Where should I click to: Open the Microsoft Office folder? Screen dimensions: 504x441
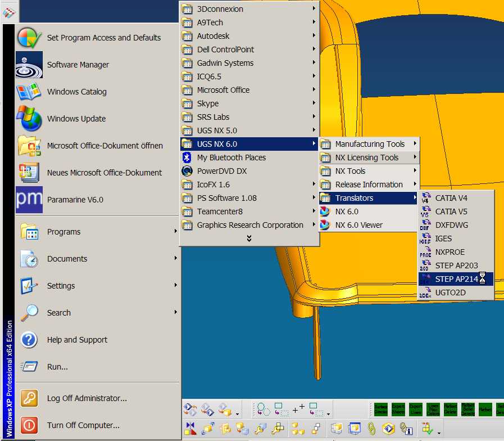(249, 90)
